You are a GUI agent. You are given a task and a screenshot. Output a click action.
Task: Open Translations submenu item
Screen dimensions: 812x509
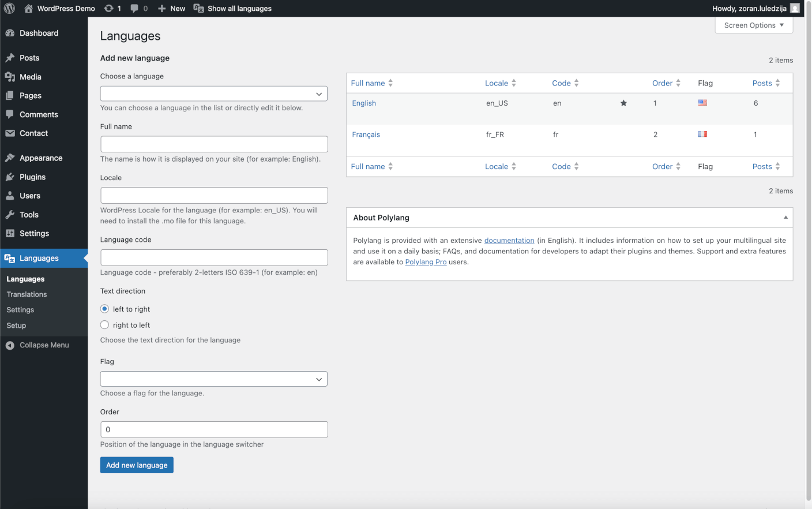[27, 294]
